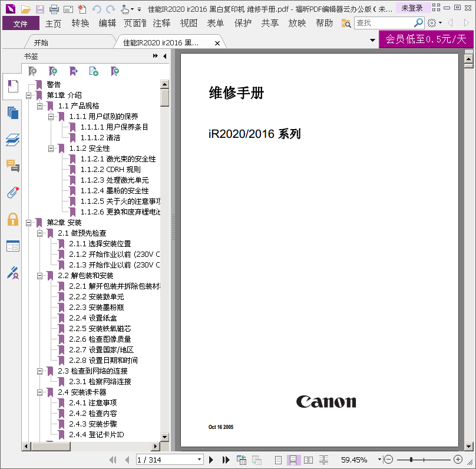Click the bookmark panel vertical scrollbar thumb
Screen dimensions: 476x469
[x=164, y=98]
